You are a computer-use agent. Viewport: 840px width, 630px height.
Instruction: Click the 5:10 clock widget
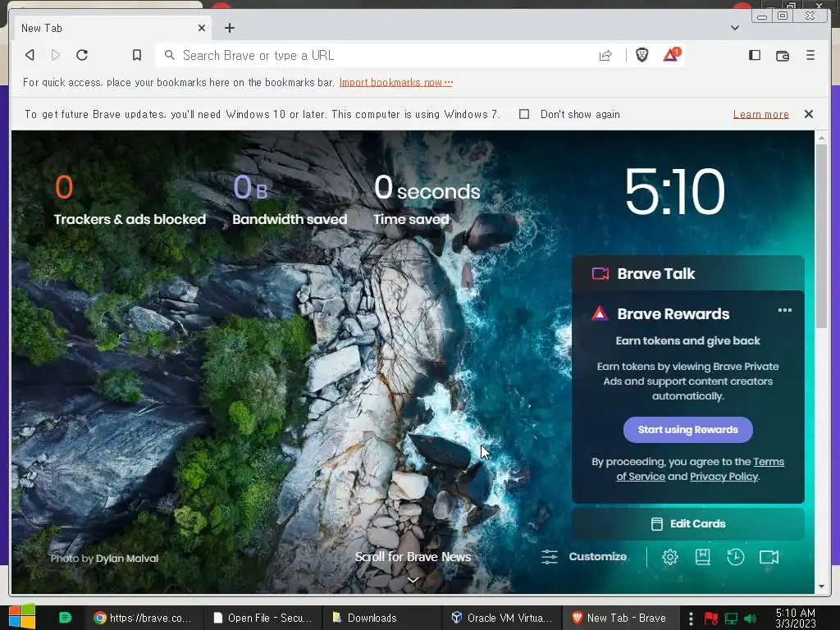tap(674, 191)
